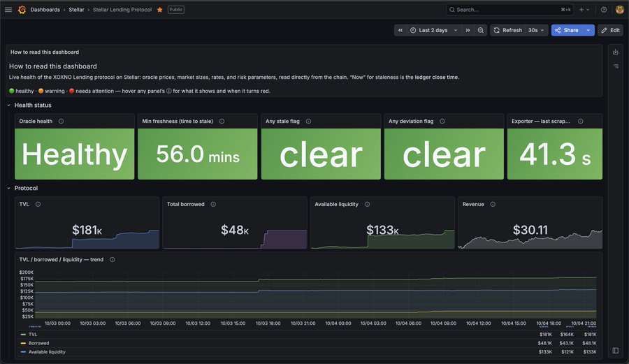Click the dock panel icon at bottom right
The width and height of the screenshot is (629, 364).
tap(615, 350)
